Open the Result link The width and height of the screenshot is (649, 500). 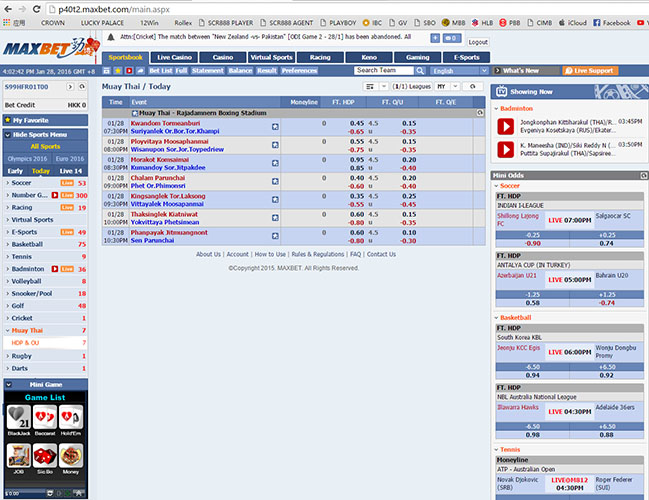coord(267,71)
